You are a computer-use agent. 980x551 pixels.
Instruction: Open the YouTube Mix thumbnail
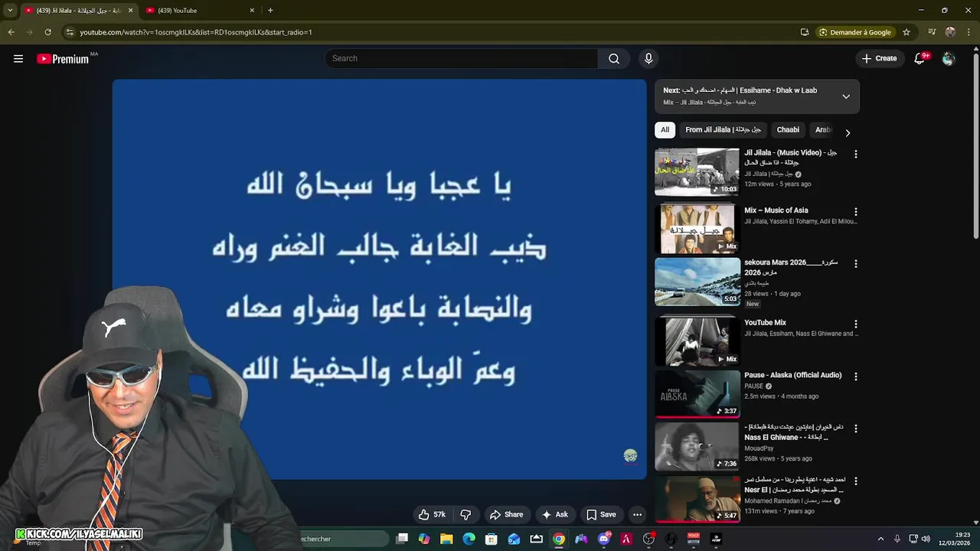point(697,341)
